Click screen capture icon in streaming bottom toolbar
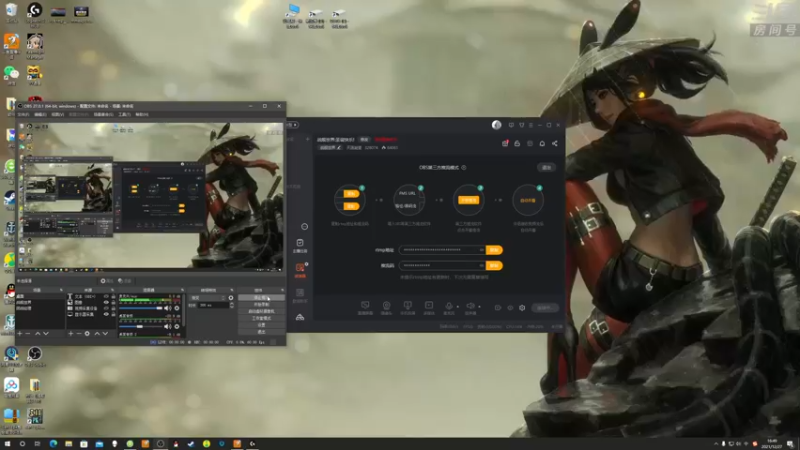Screen dimensions: 800x450 pos(365,306)
